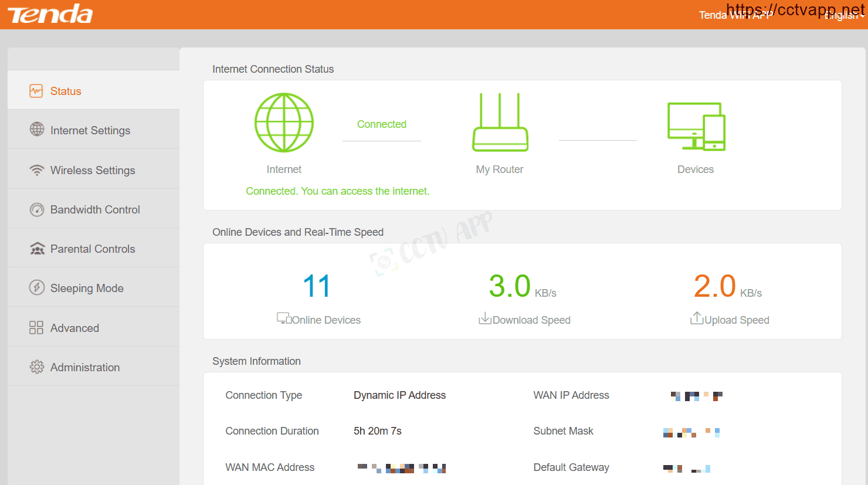The width and height of the screenshot is (868, 485).
Task: Click the Internet Settings globe icon
Action: 37,129
